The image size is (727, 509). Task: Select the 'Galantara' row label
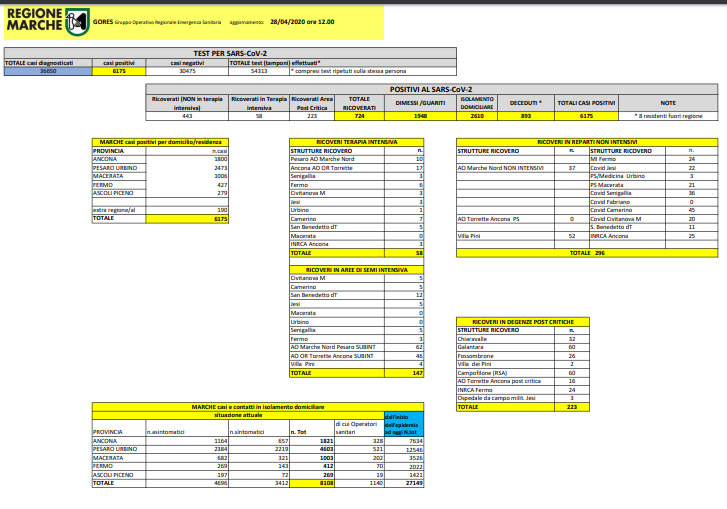click(x=470, y=347)
